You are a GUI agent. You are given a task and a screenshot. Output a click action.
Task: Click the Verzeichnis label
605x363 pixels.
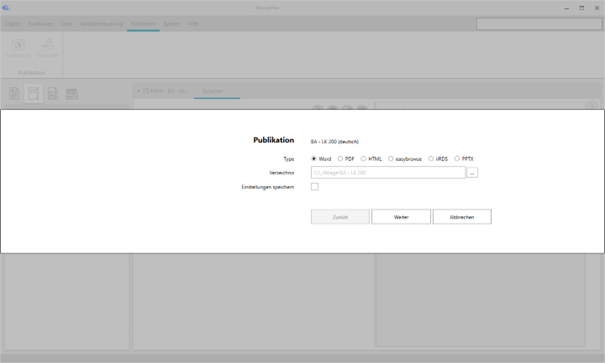282,173
